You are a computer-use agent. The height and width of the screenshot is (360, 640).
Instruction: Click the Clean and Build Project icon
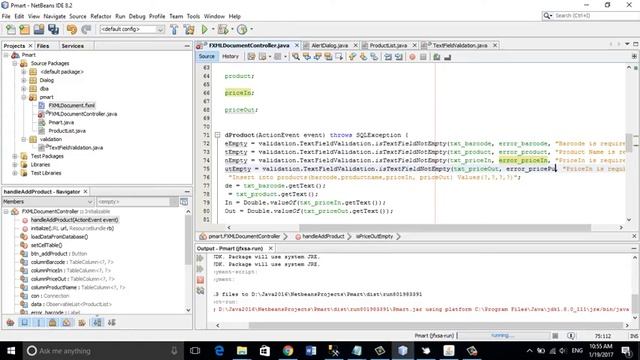pyautogui.click(x=189, y=29)
